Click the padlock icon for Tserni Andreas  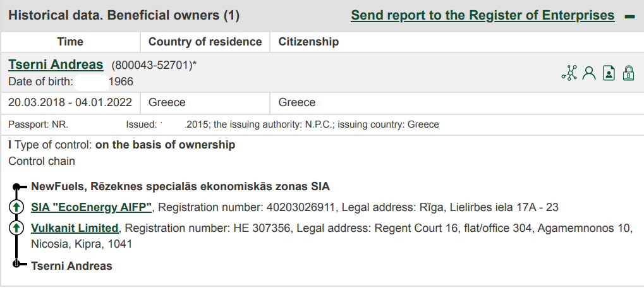(629, 73)
